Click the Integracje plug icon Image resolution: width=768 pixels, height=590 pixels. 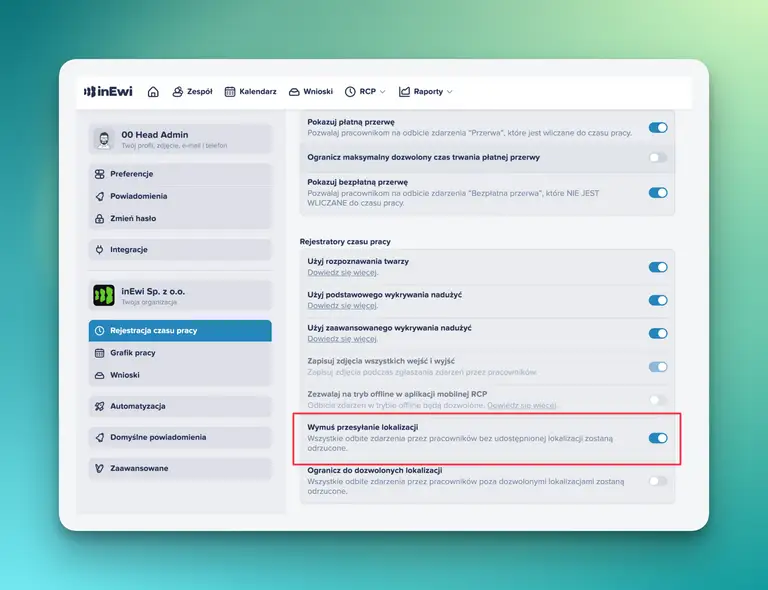click(x=100, y=250)
